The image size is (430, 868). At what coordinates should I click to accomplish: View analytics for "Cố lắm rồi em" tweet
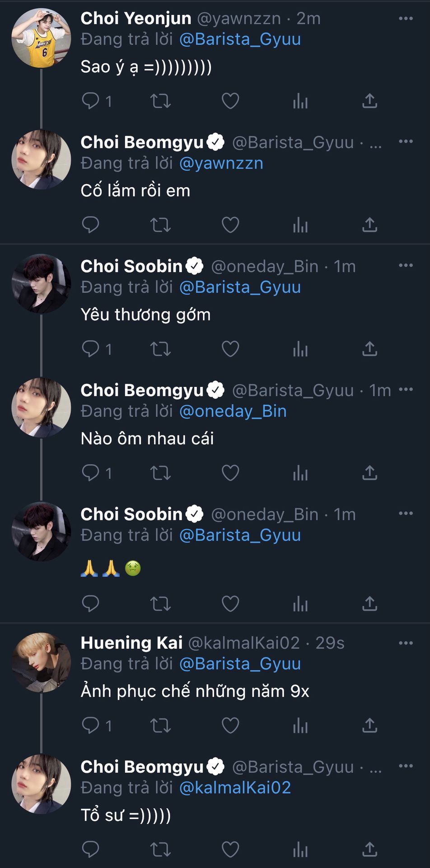[x=300, y=225]
